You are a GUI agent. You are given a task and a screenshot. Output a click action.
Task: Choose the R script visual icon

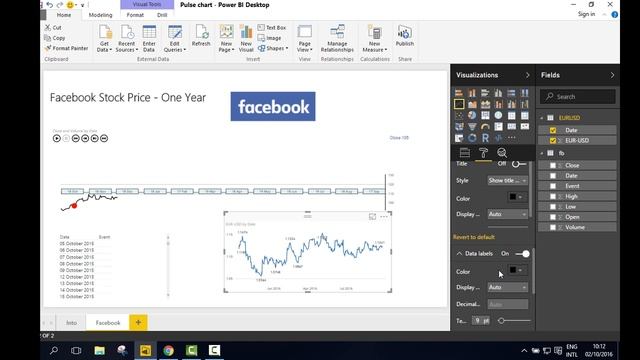pyautogui.click(x=485, y=138)
